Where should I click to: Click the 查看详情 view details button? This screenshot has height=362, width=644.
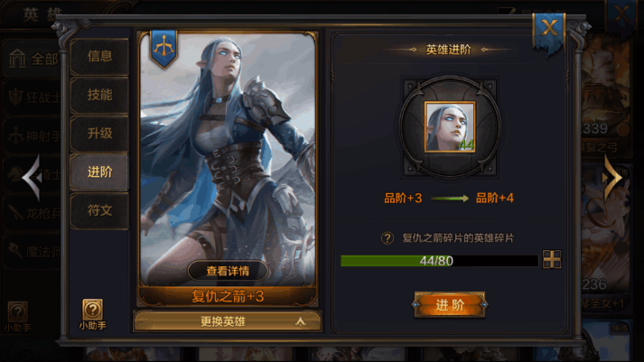click(x=228, y=271)
